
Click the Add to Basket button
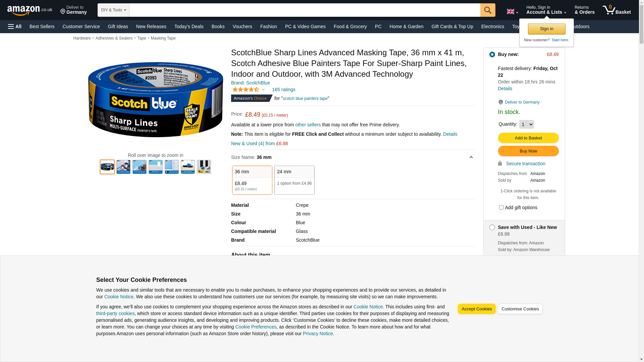[x=528, y=138]
